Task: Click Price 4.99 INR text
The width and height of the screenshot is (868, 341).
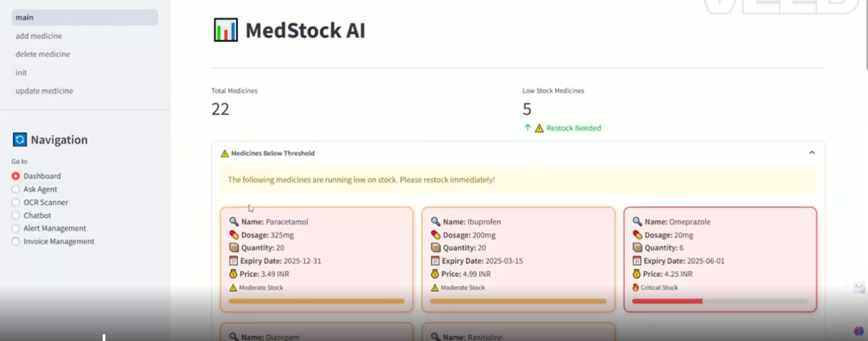Action: 466,274
